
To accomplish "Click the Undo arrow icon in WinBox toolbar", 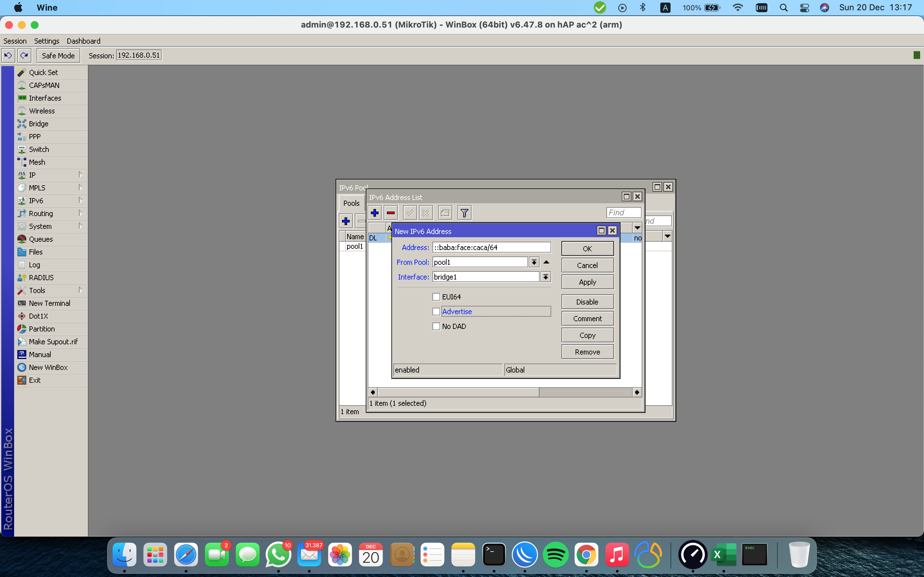I will (8, 55).
